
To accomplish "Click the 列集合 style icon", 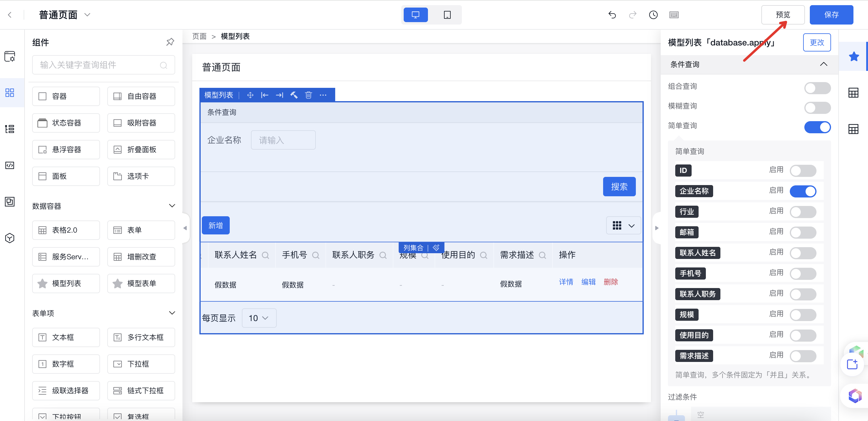I will [436, 247].
